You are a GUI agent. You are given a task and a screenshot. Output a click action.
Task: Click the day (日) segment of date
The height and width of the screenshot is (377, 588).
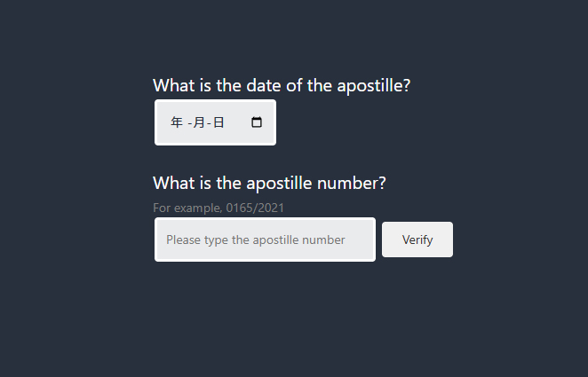pyautogui.click(x=219, y=122)
